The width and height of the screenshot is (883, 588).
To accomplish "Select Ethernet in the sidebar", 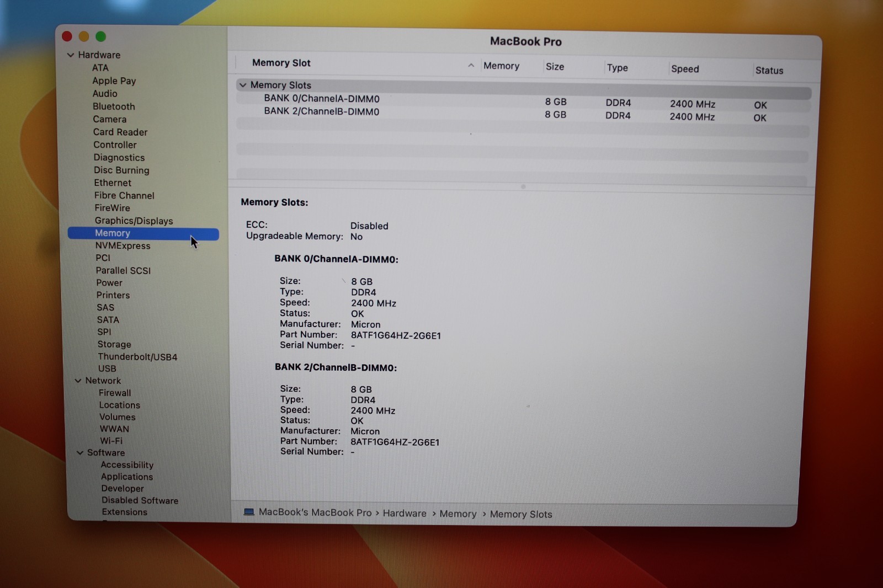I will pyautogui.click(x=113, y=183).
